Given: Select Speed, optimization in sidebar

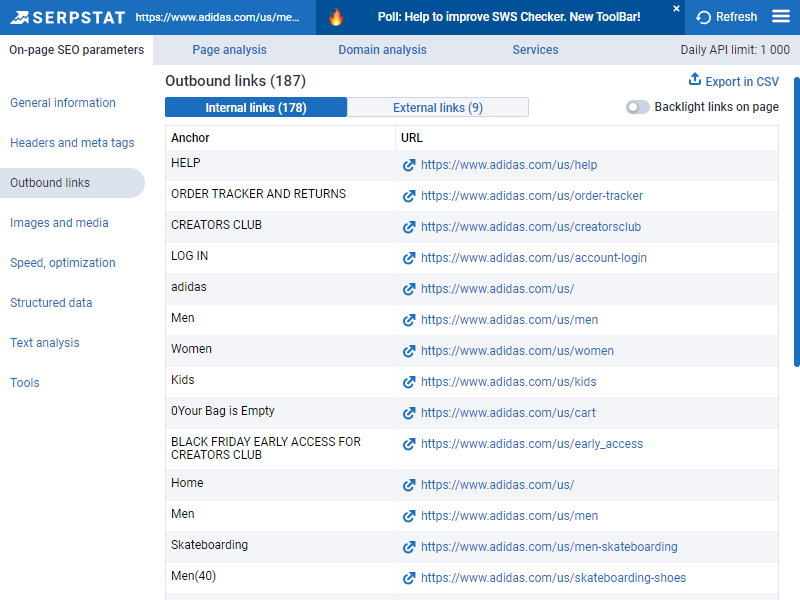Looking at the screenshot, I should 63,263.
